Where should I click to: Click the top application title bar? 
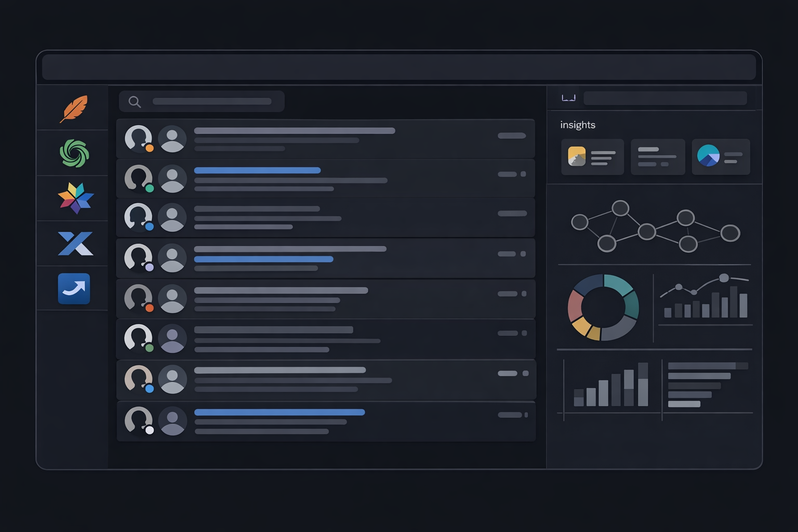coord(398,67)
